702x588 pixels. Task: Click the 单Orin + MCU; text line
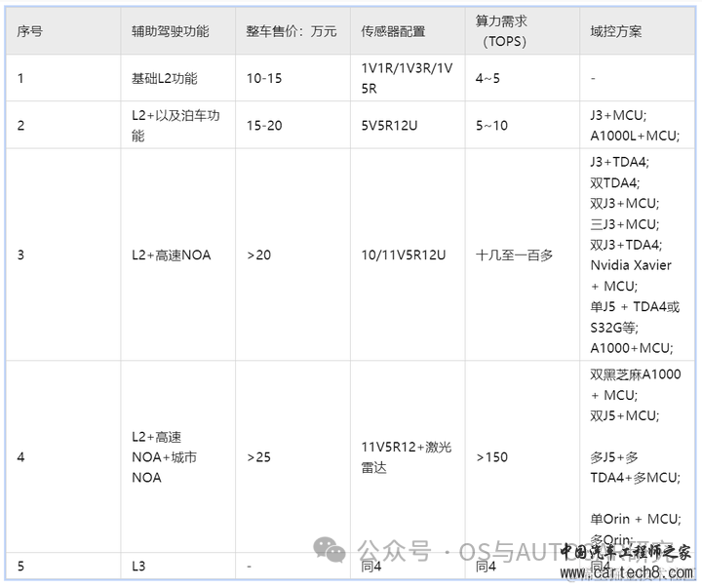tap(636, 519)
